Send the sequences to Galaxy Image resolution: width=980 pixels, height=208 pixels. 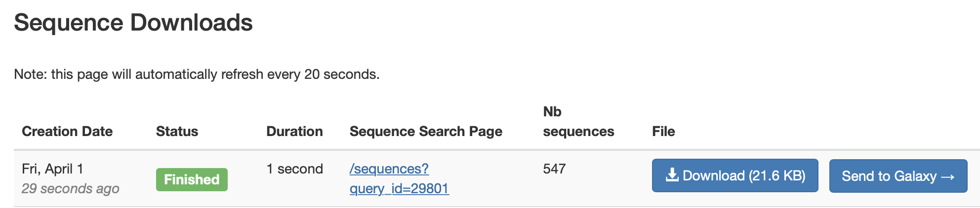point(898,176)
